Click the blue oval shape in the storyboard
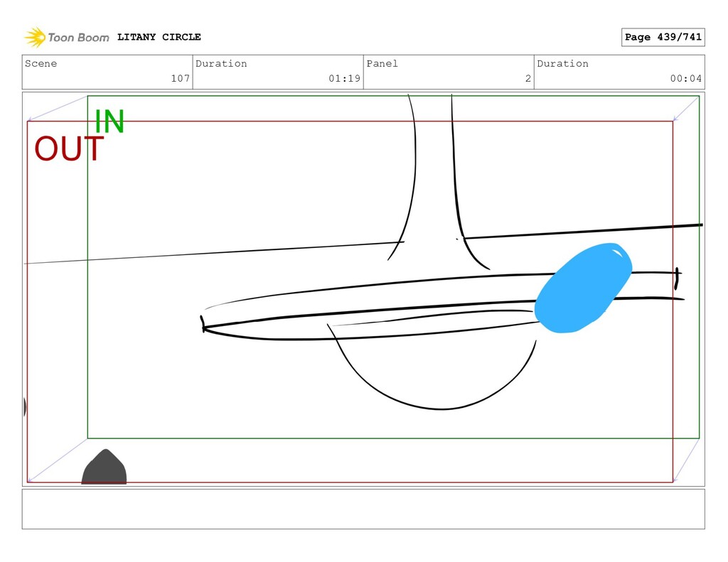This screenshot has height=562, width=728. pos(583,288)
